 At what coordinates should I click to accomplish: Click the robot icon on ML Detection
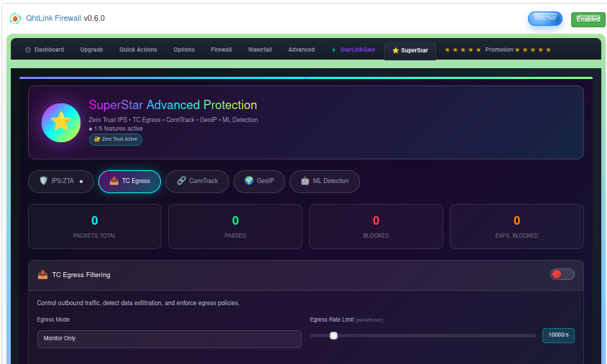coord(305,181)
